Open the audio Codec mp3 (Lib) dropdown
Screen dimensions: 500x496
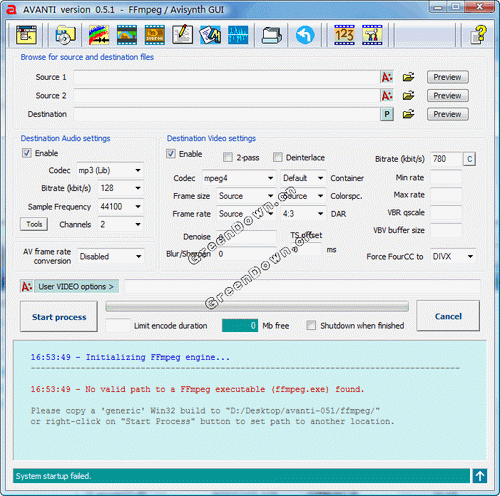(x=110, y=170)
